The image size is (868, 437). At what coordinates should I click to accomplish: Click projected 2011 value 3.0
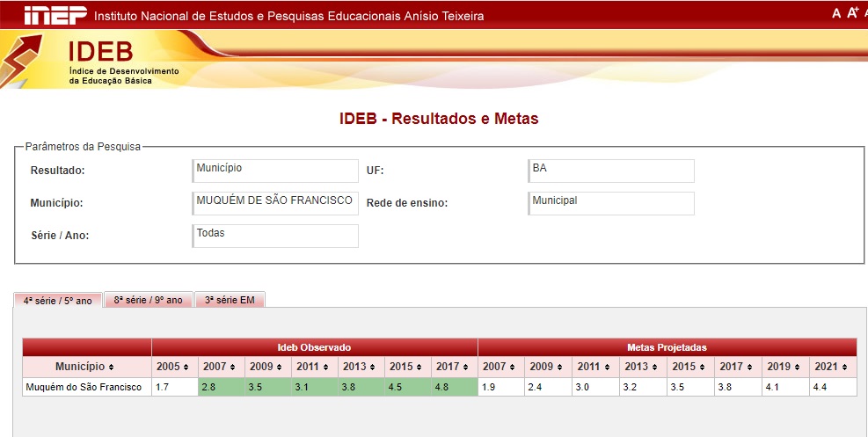click(x=583, y=387)
